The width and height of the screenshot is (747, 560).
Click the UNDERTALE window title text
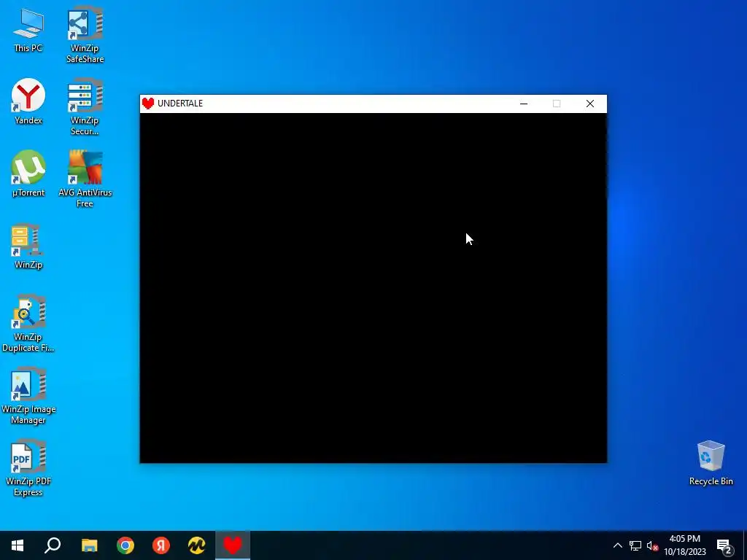pyautogui.click(x=180, y=104)
